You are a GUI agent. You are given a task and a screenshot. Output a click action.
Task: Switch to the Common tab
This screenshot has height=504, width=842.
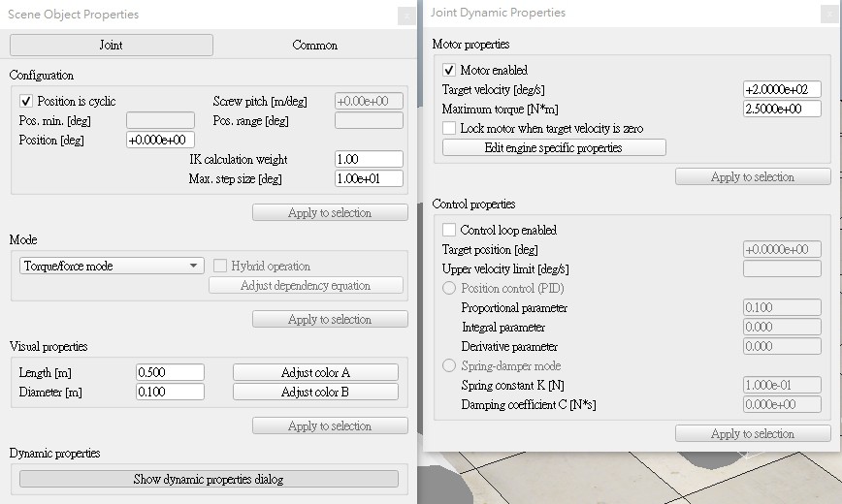coord(314,46)
